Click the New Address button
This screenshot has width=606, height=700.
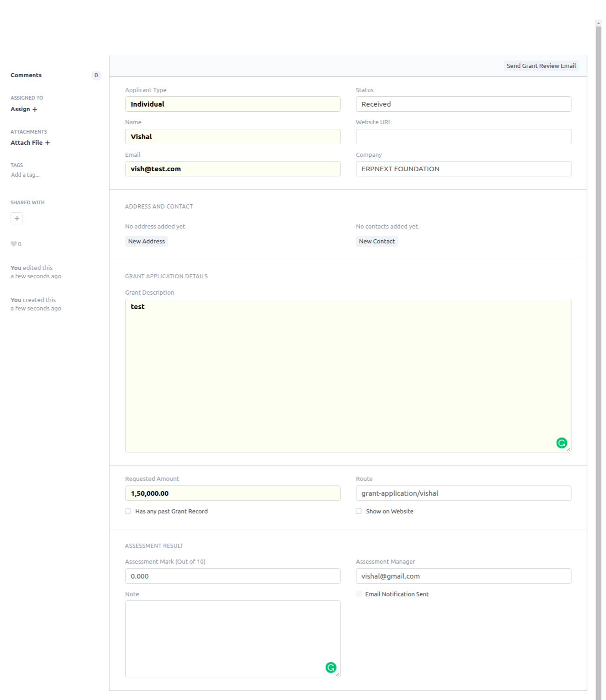[146, 241]
